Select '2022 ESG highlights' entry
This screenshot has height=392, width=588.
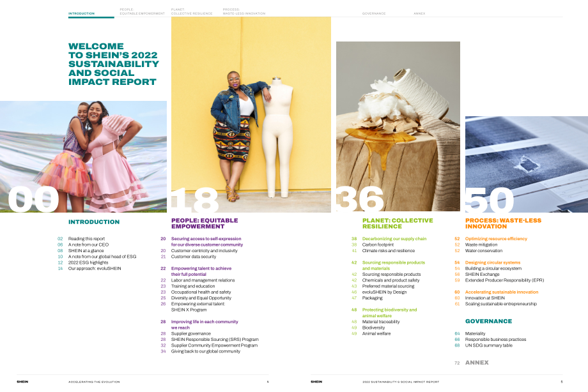point(88,262)
